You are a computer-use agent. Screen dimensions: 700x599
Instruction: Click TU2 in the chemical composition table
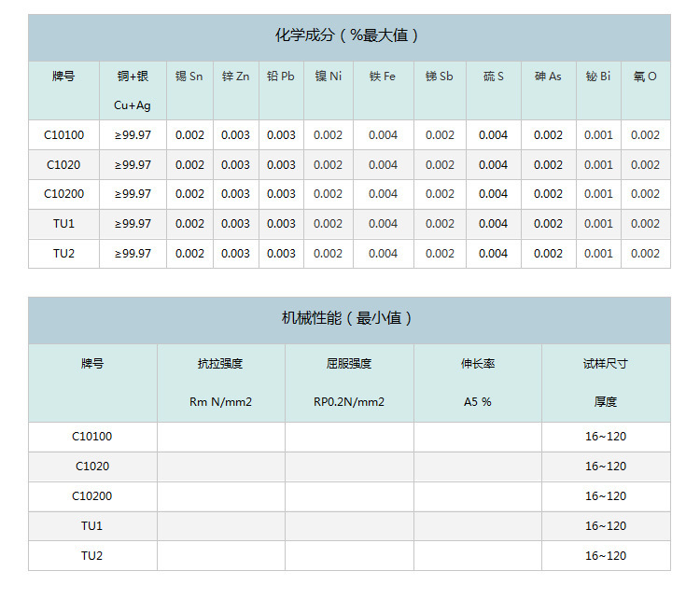63,254
